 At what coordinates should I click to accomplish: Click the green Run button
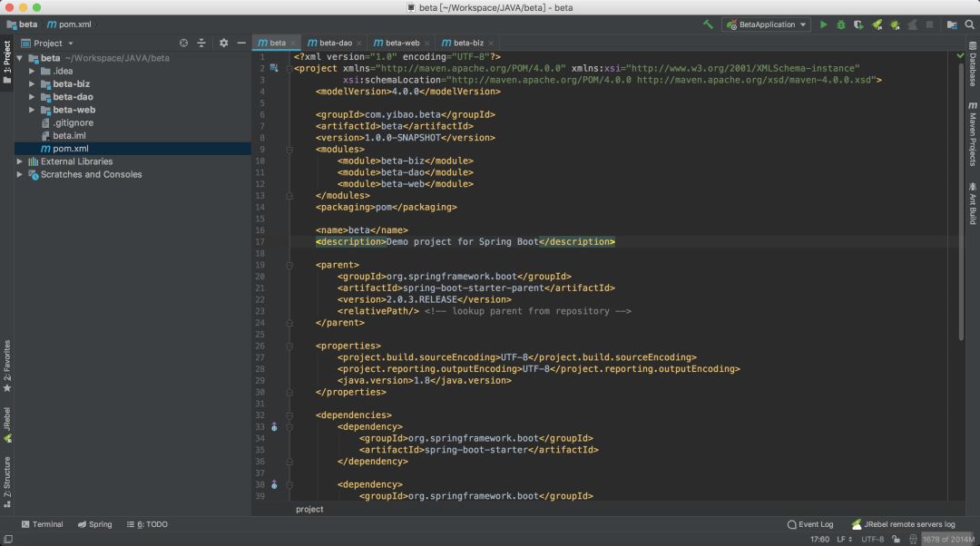[x=823, y=24]
